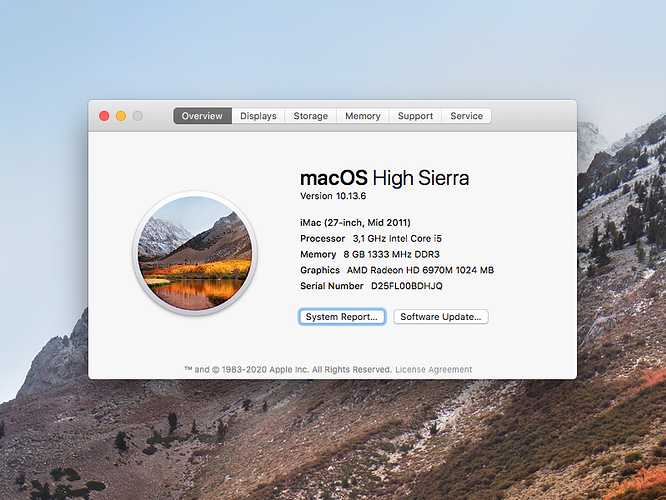The width and height of the screenshot is (666, 500).
Task: Select memory value 8 GB 1333 MHz DDR3
Action: (x=392, y=254)
